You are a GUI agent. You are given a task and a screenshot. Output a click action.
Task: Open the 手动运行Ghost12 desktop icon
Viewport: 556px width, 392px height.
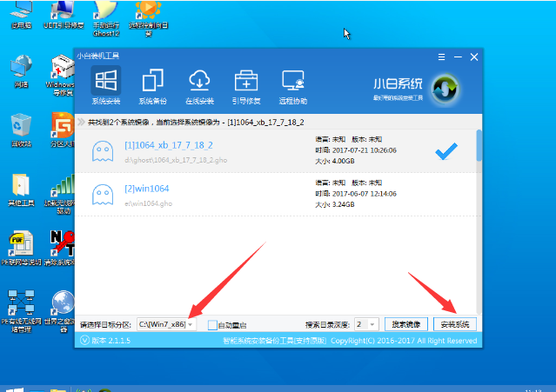coord(105,18)
